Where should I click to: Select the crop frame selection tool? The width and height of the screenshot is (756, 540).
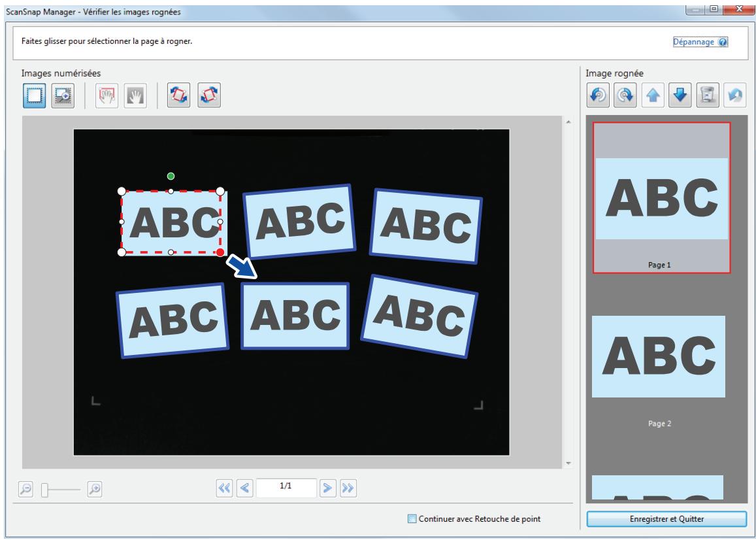pos(34,95)
